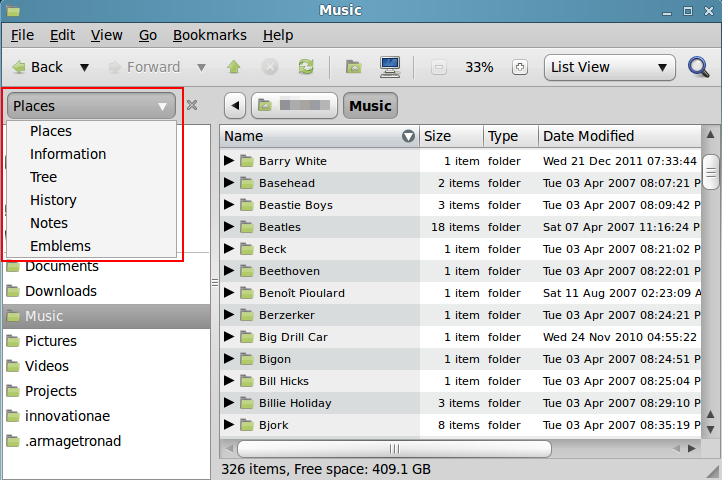Image resolution: width=722 pixels, height=480 pixels.
Task: Click the magnifier Search icon
Action: tap(699, 67)
